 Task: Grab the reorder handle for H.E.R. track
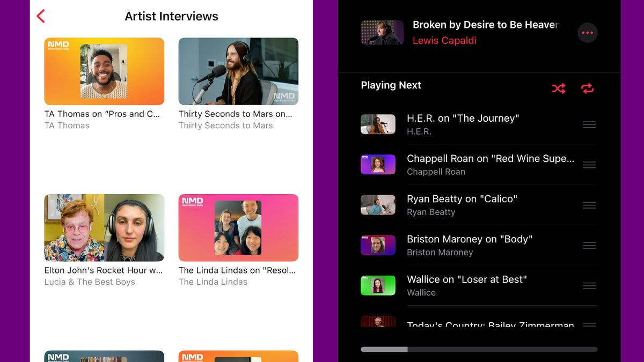(x=589, y=124)
